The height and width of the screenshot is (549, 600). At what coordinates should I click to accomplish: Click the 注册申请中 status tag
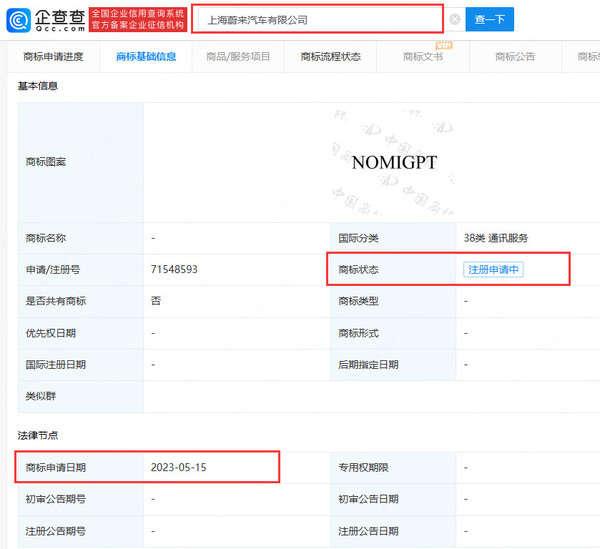(x=493, y=270)
